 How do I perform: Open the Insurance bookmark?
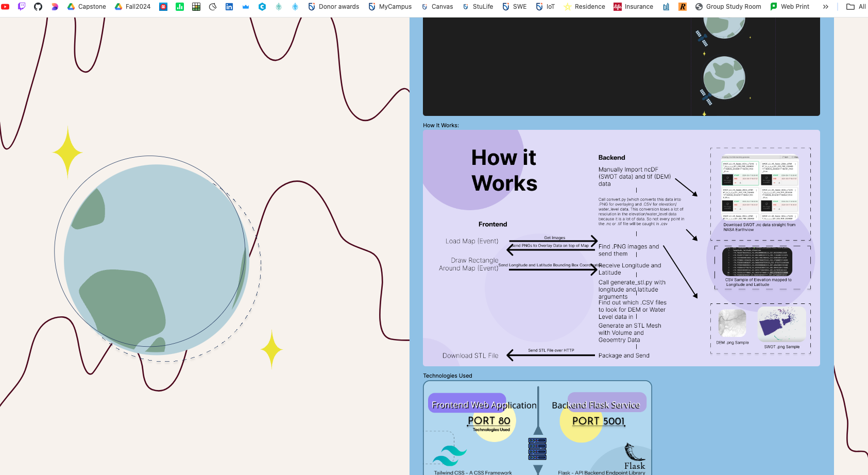click(633, 7)
